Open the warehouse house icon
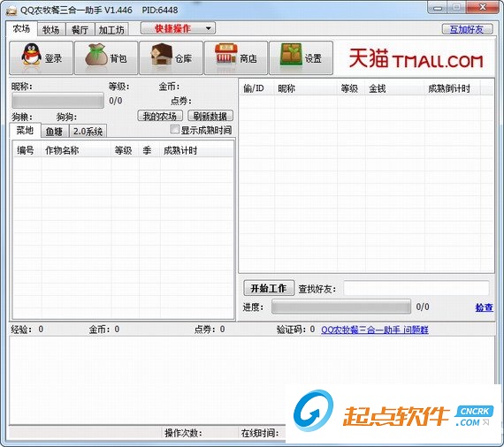This screenshot has width=504, height=447. point(162,55)
